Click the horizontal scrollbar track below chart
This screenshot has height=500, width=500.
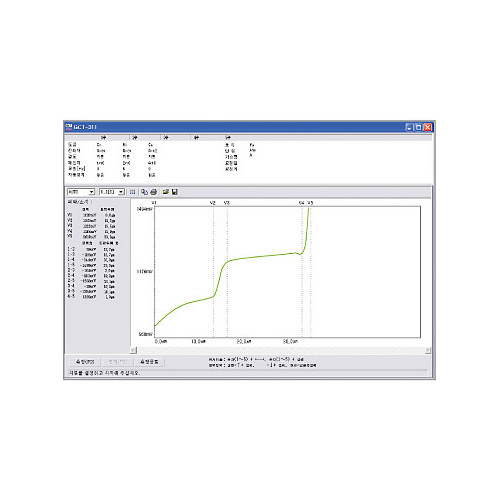pos(281,350)
